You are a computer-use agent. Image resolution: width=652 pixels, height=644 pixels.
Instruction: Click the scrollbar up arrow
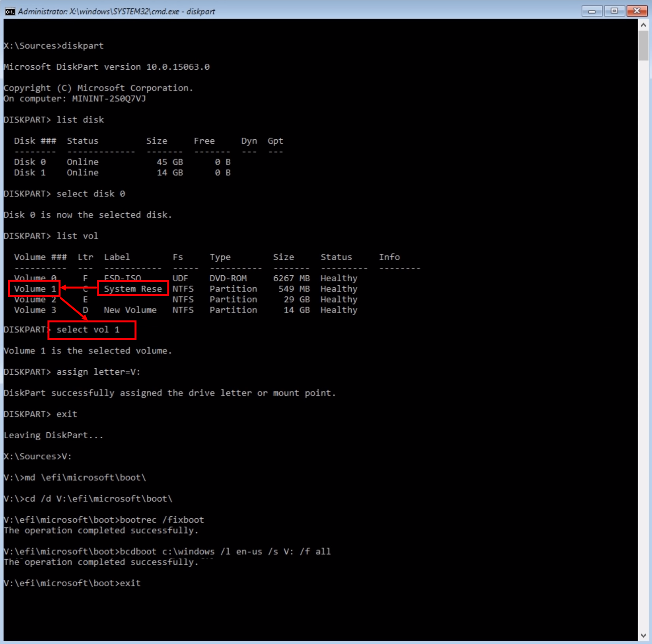643,25
